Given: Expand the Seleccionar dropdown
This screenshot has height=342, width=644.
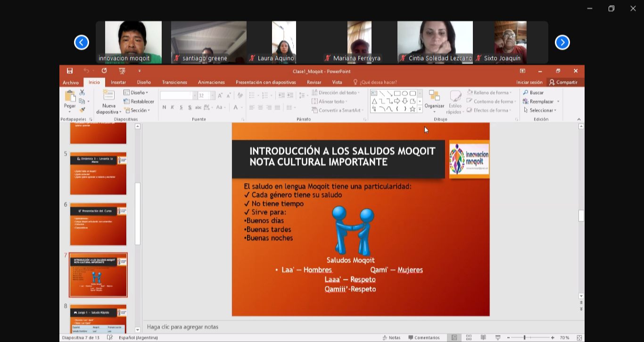Looking at the screenshot, I should click(540, 110).
